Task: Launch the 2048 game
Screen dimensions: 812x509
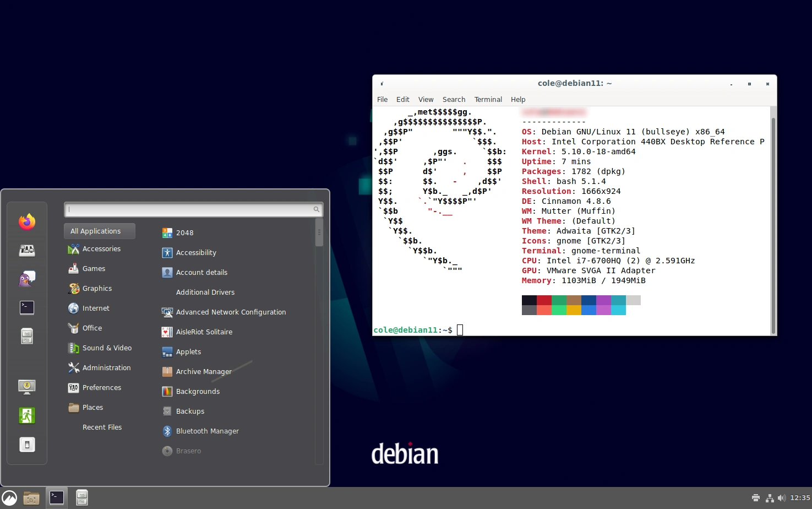Action: (185, 232)
